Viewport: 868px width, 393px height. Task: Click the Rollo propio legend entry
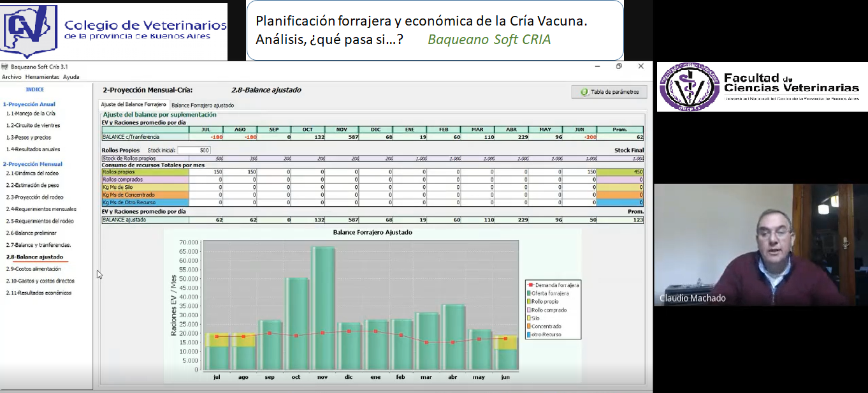542,302
